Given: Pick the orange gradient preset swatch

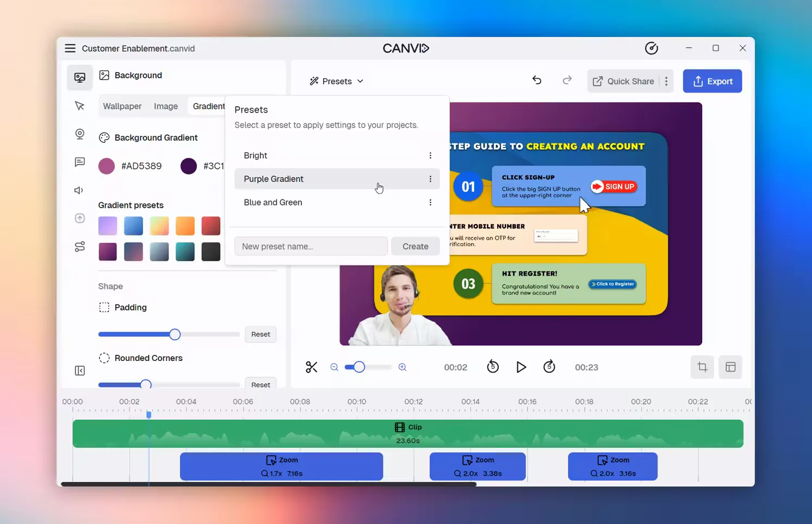Looking at the screenshot, I should [185, 226].
